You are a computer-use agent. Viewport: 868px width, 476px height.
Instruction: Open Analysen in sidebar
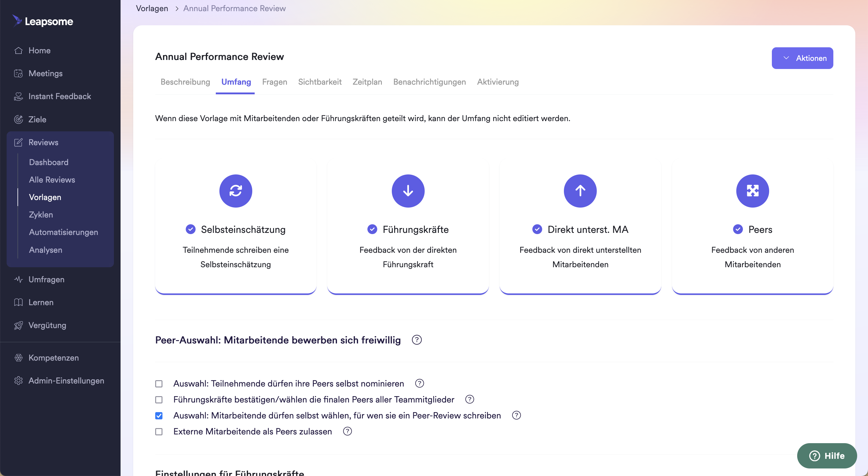click(x=46, y=250)
